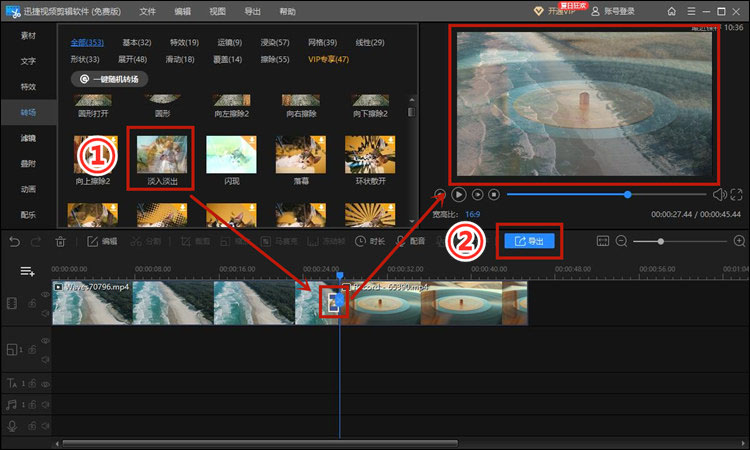750x450 pixels.
Task: Open the home icon in title bar
Action: (x=672, y=11)
